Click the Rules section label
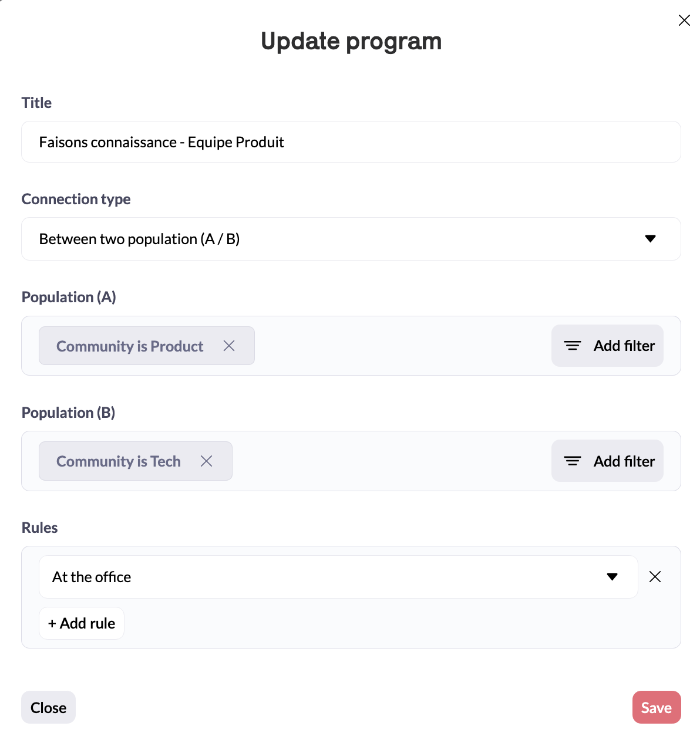This screenshot has width=700, height=743. pos(40,528)
